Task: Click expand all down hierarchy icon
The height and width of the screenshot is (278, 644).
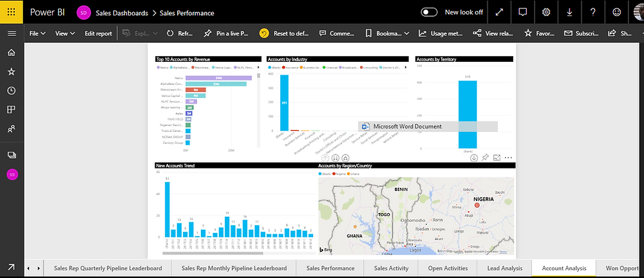Action: 345,158
